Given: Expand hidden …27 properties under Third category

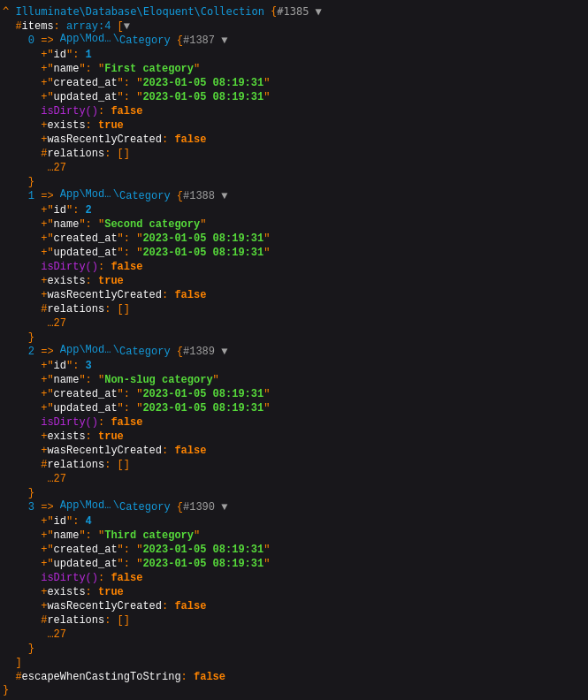Looking at the screenshot, I should point(57,635).
